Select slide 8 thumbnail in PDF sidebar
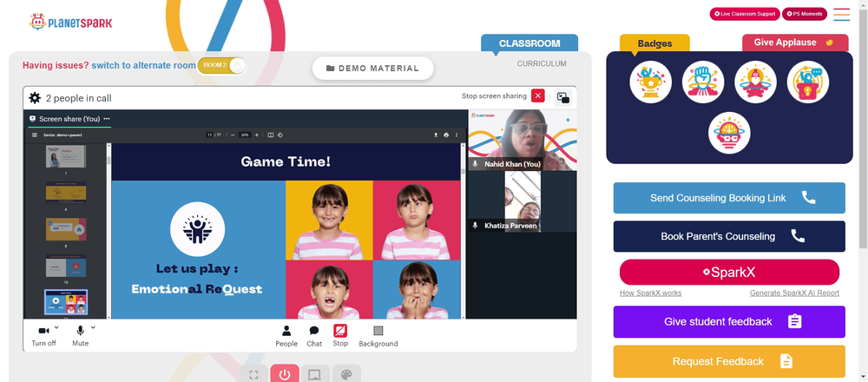This screenshot has height=382, width=868. 66,193
